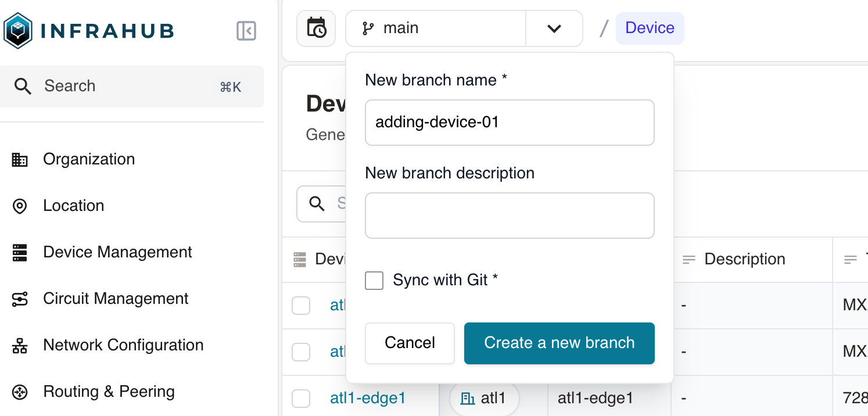This screenshot has width=868, height=416.
Task: Click the Infrahub logo icon
Action: [17, 30]
